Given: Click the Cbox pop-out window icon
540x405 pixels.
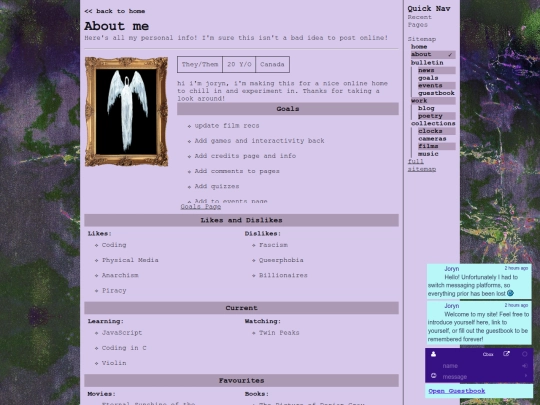Looking at the screenshot, I should 506,354.
